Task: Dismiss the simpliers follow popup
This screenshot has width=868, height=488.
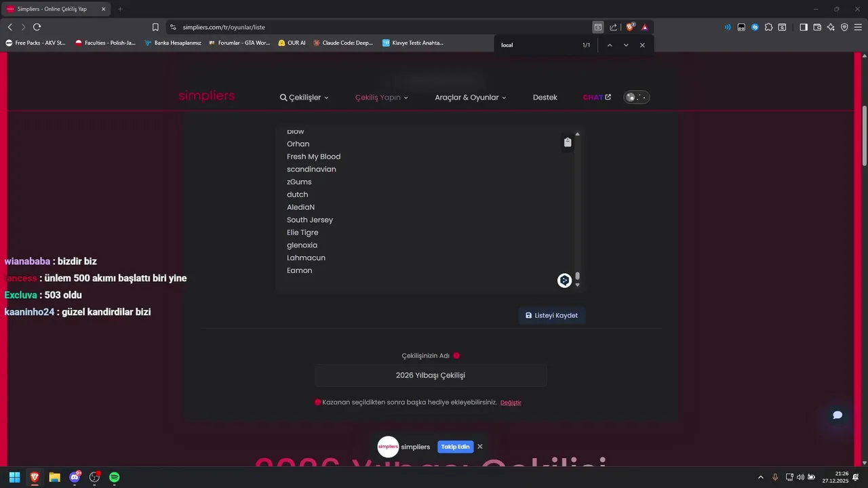Action: point(480,447)
